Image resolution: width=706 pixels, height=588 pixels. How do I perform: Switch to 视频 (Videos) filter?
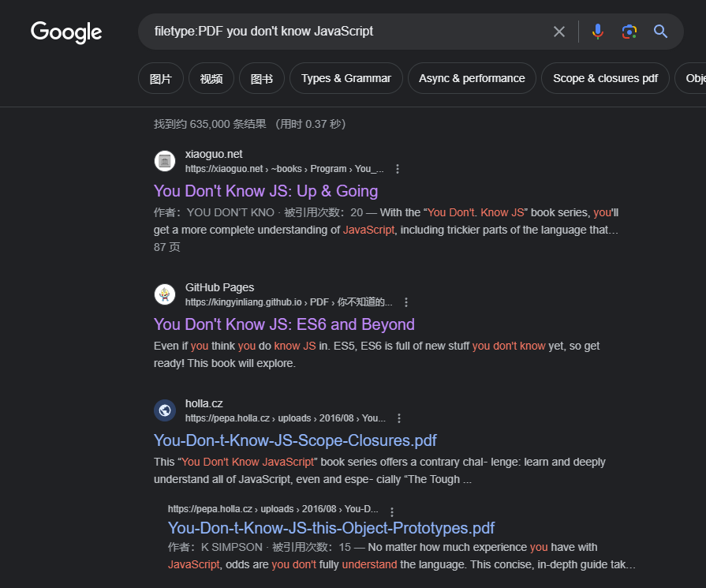point(211,78)
